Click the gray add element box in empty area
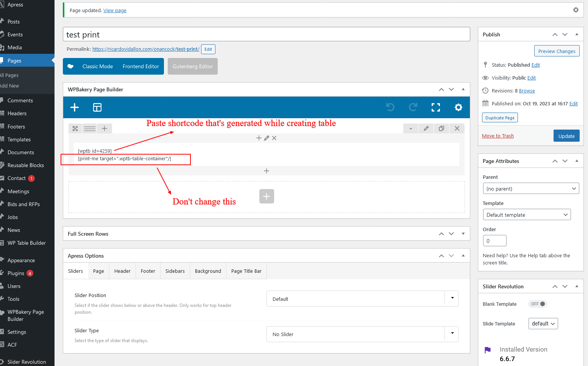The height and width of the screenshot is (366, 588). [267, 196]
